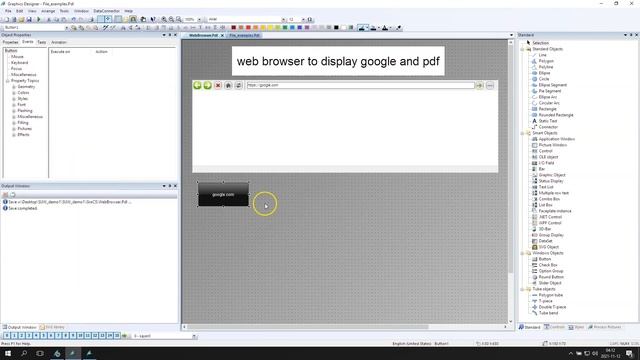The width and height of the screenshot is (640, 360).
Task: Click the browser green forward arrow
Action: pyautogui.click(x=207, y=85)
